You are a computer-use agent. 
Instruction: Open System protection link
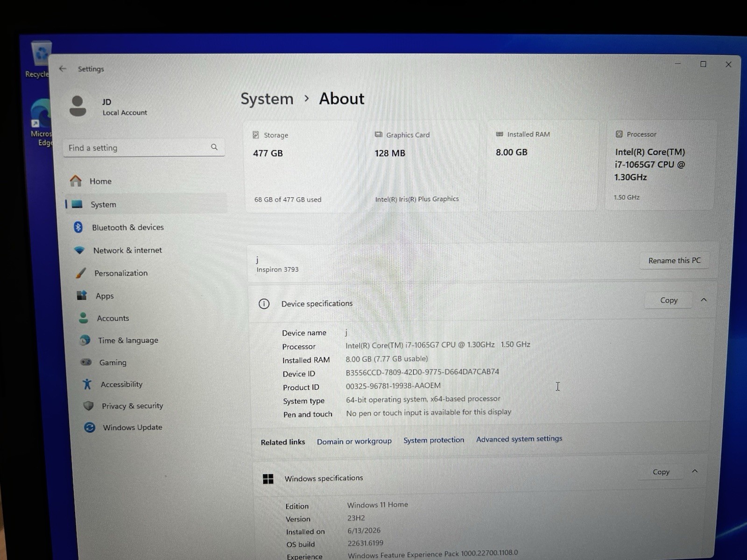(x=434, y=440)
